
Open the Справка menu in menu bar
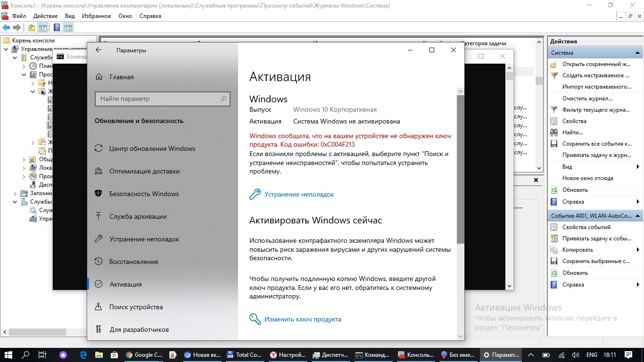click(x=150, y=16)
